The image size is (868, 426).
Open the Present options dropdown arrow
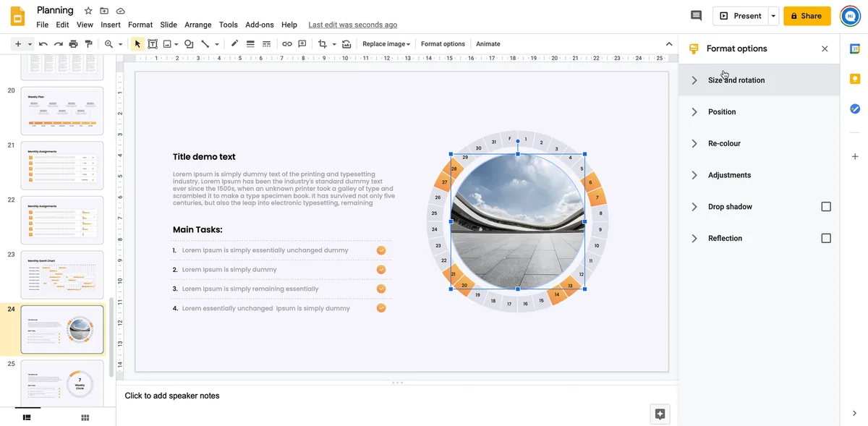(773, 16)
